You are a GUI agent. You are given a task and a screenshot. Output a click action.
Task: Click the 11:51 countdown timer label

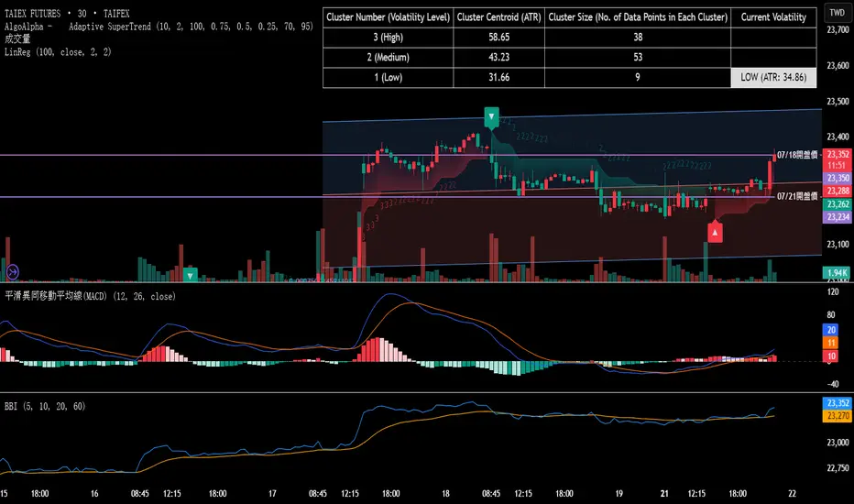838,166
